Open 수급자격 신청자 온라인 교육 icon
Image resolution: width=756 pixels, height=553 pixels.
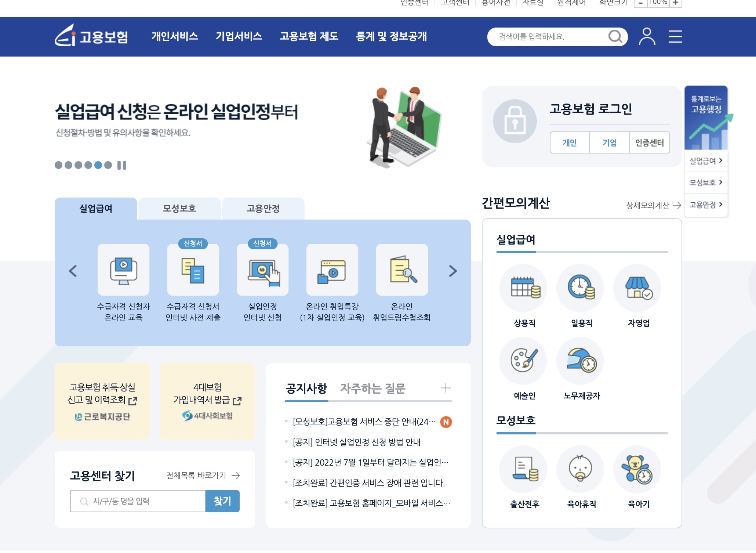123,270
